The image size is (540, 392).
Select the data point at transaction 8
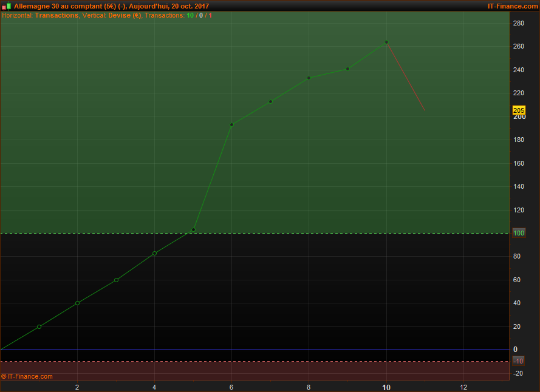click(309, 78)
